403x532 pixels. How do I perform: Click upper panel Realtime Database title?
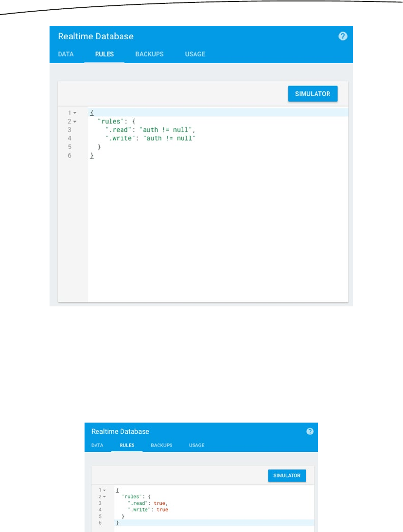(96, 36)
